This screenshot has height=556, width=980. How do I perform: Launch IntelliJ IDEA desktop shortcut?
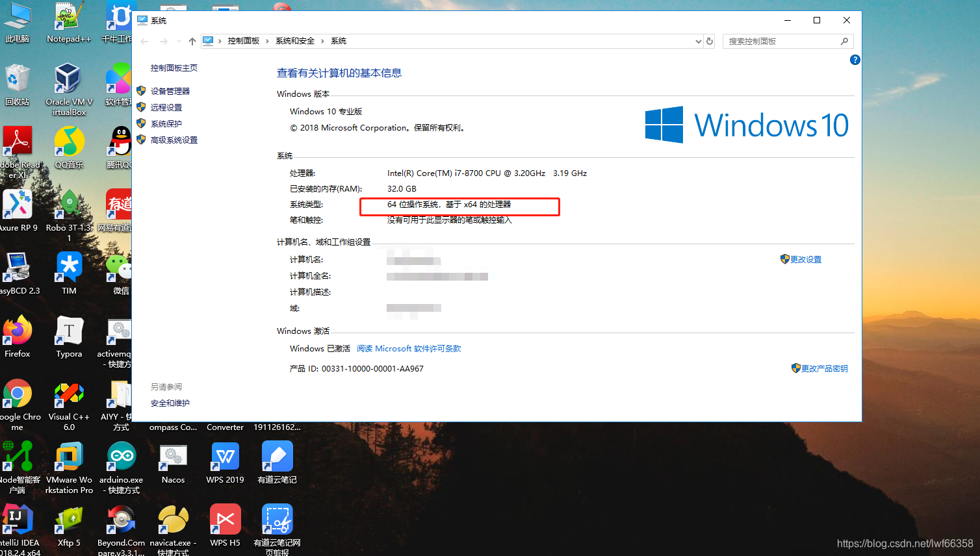(18, 529)
